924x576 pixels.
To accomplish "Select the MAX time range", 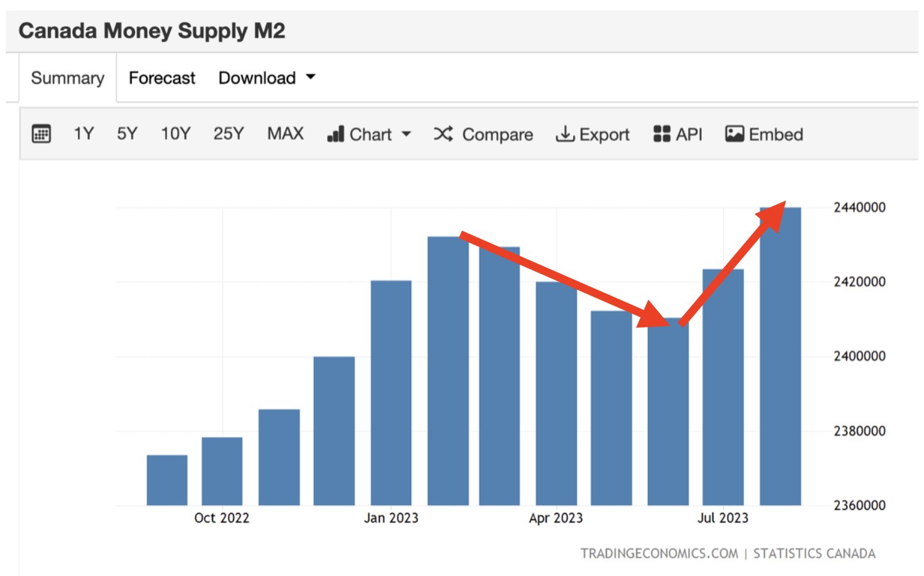I will [286, 134].
